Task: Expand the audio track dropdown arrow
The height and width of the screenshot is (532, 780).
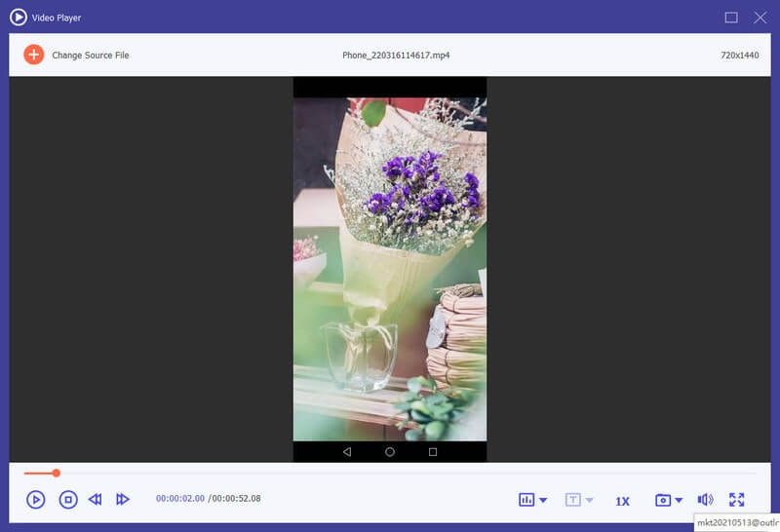Action: (543, 501)
